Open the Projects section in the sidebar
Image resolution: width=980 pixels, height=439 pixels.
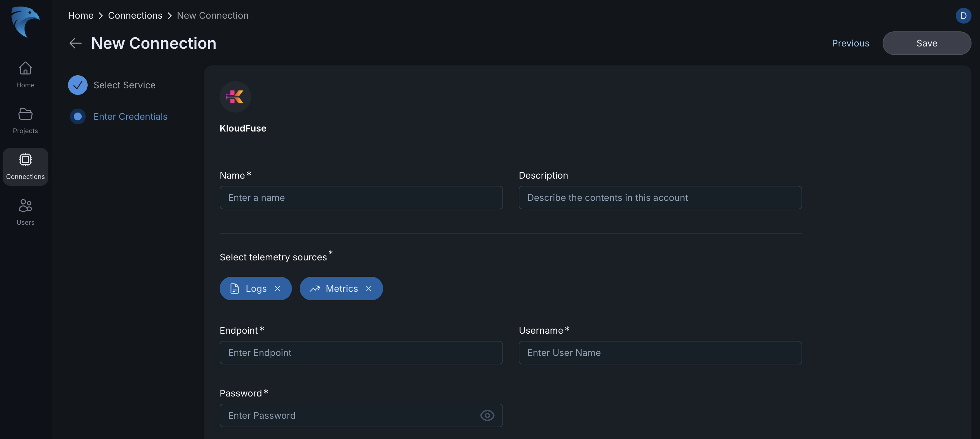click(x=25, y=121)
